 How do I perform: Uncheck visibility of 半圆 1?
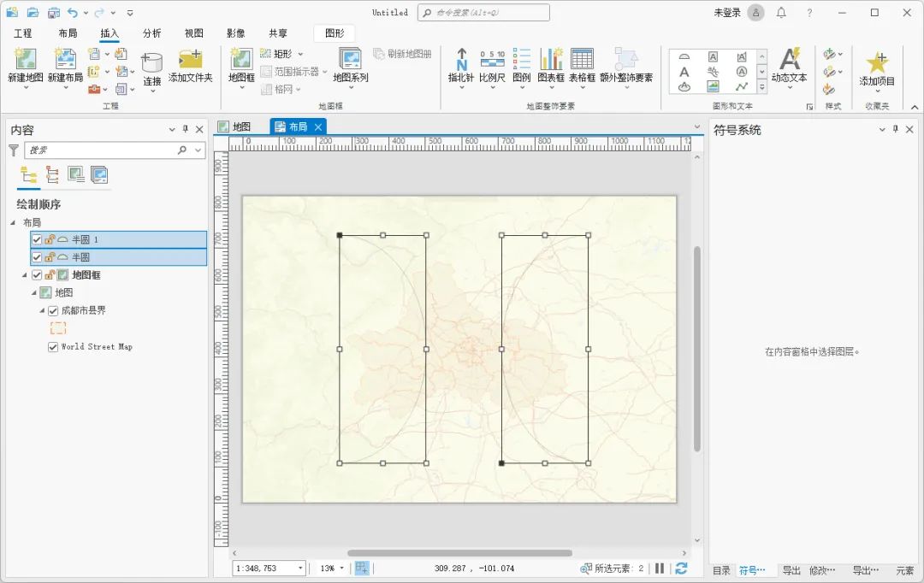(37, 239)
